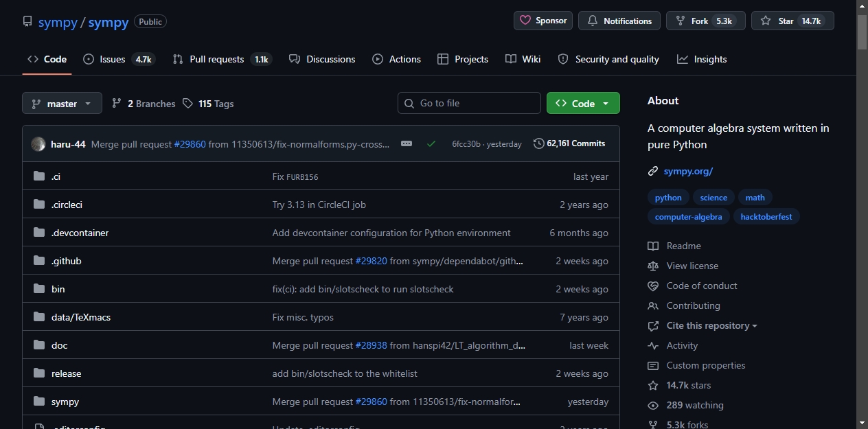Image resolution: width=868 pixels, height=429 pixels.
Task: Fork the repository with the Fork button
Action: (706, 21)
